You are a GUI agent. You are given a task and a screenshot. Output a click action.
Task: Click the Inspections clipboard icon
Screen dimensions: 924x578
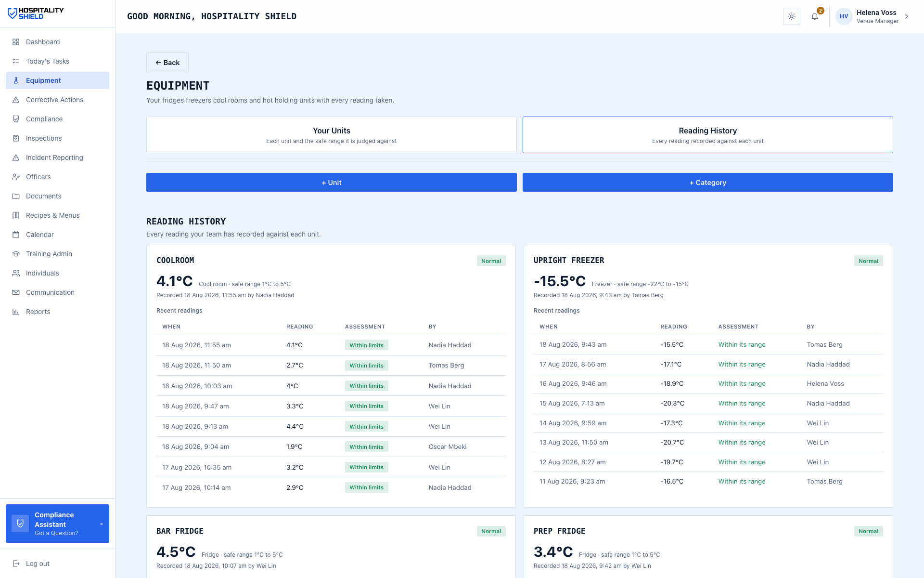coord(16,138)
